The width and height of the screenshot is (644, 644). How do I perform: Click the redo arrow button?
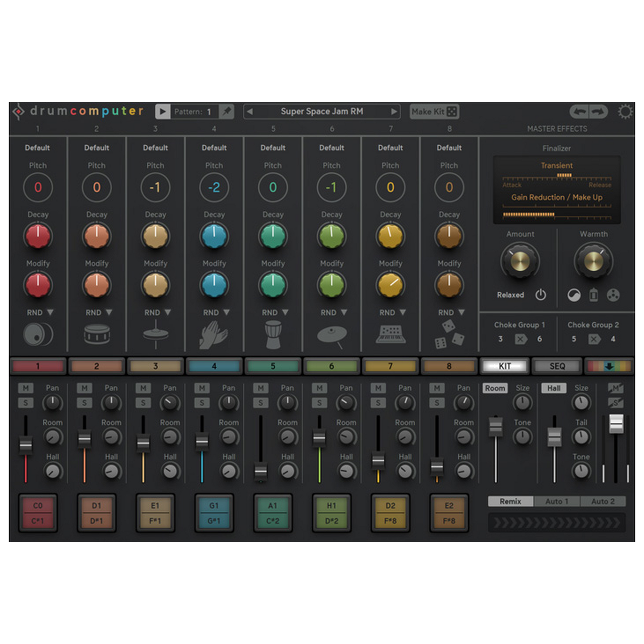(598, 112)
